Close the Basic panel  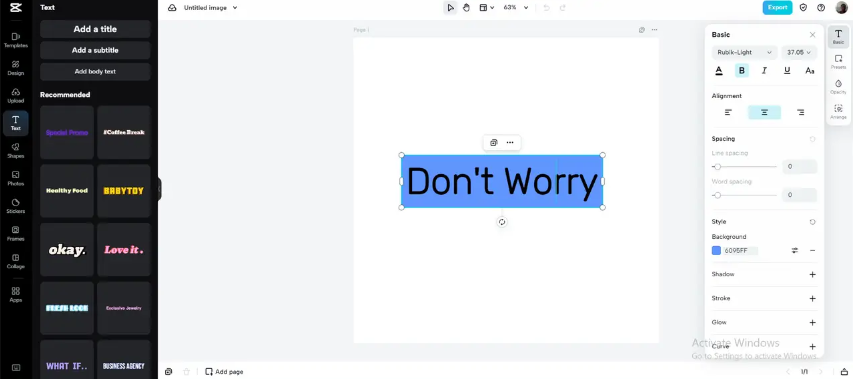[812, 35]
